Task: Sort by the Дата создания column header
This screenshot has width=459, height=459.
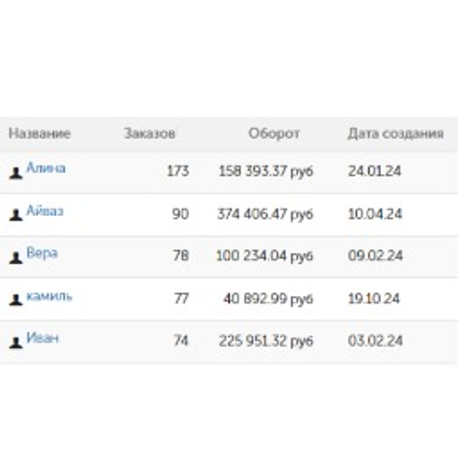Action: (x=396, y=134)
